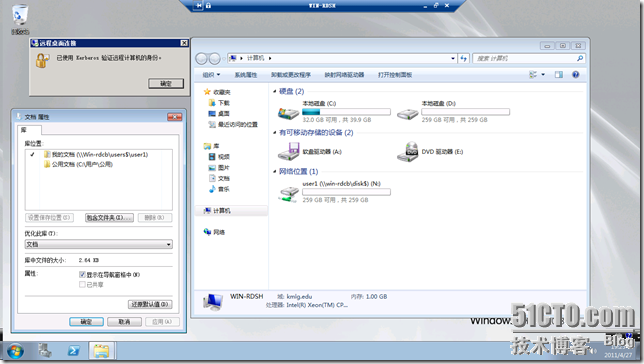Open Pictures library in sidebar
This screenshot has height=364, width=644.
(x=219, y=168)
